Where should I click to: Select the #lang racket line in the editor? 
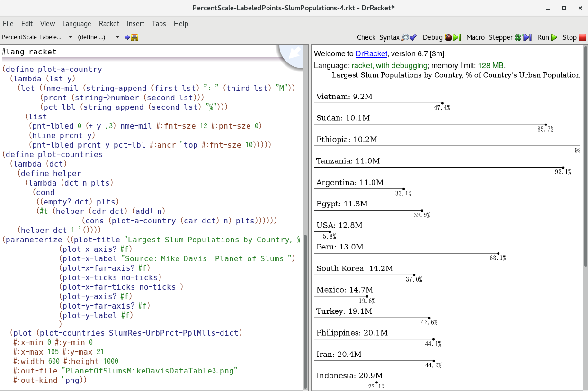coord(28,52)
